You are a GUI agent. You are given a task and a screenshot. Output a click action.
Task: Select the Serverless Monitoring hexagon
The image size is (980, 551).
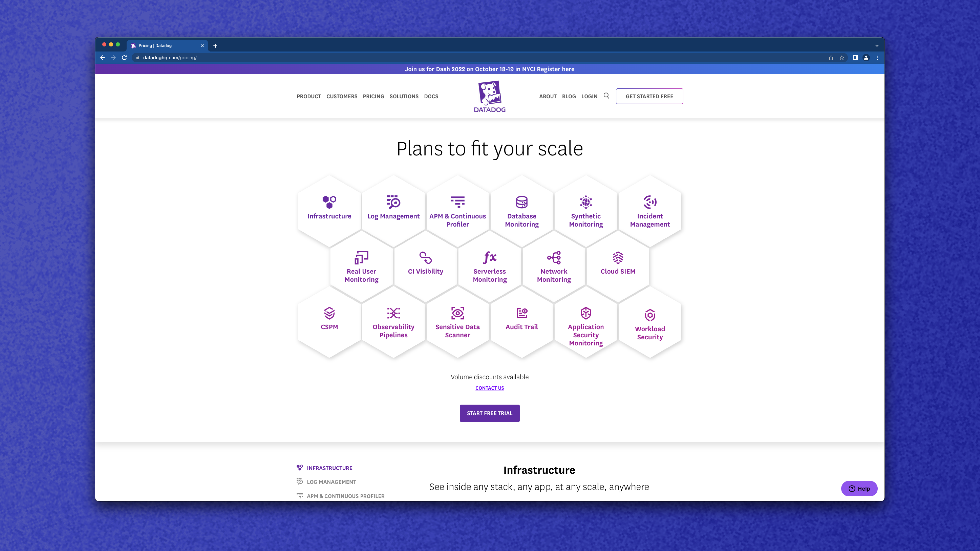(490, 257)
